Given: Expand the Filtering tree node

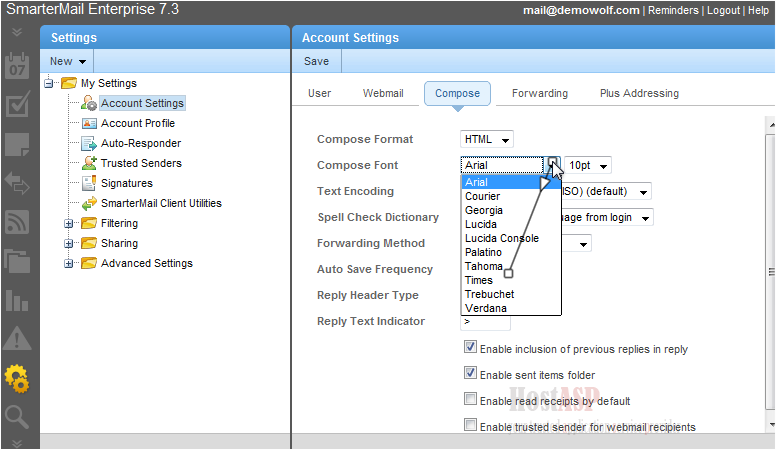Looking at the screenshot, I should (69, 223).
